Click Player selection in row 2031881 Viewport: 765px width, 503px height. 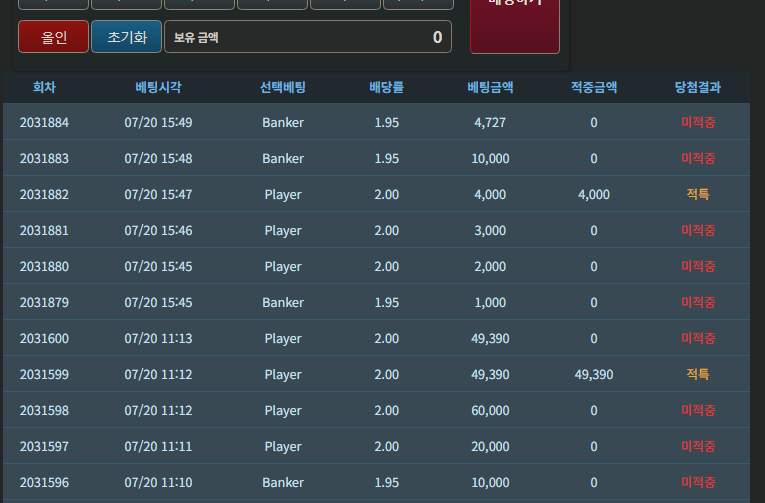click(282, 231)
